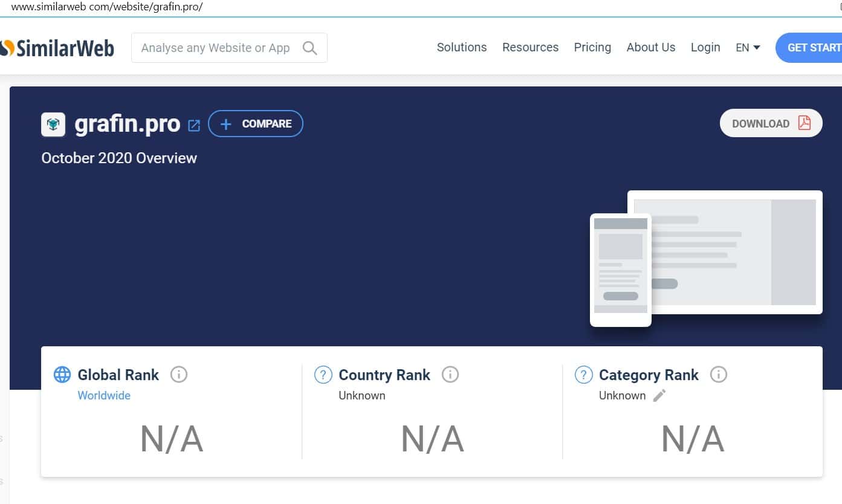Click the grafin.pro site title
This screenshot has height=504, width=842.
(x=128, y=124)
